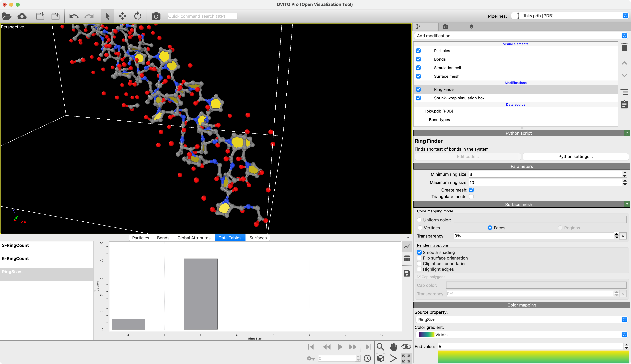Select the pan hand viewport tool
Image resolution: width=631 pixels, height=364 pixels.
tap(393, 347)
